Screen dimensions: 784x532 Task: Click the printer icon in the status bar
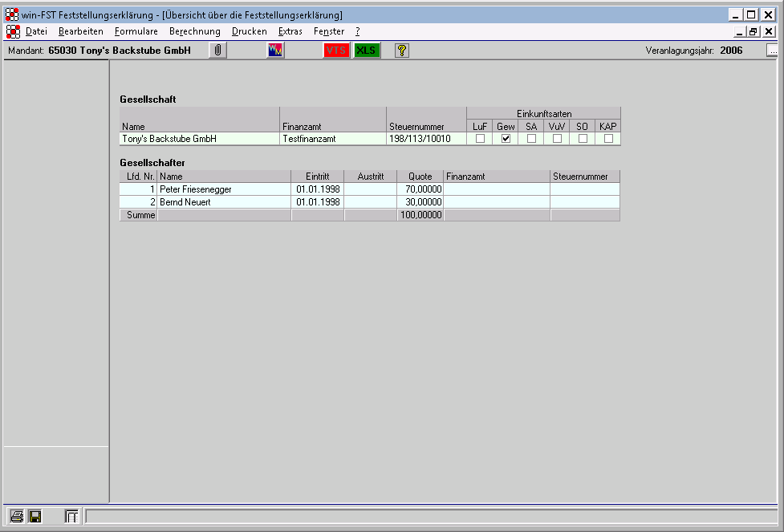(x=17, y=517)
